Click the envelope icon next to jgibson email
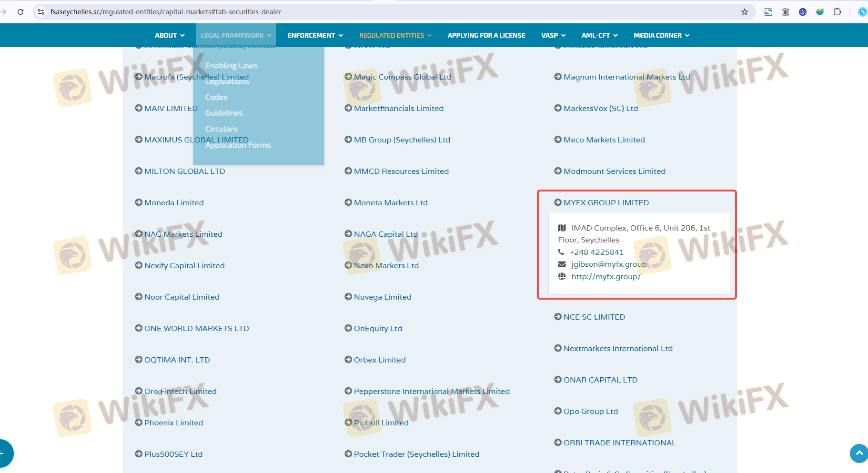 click(562, 264)
